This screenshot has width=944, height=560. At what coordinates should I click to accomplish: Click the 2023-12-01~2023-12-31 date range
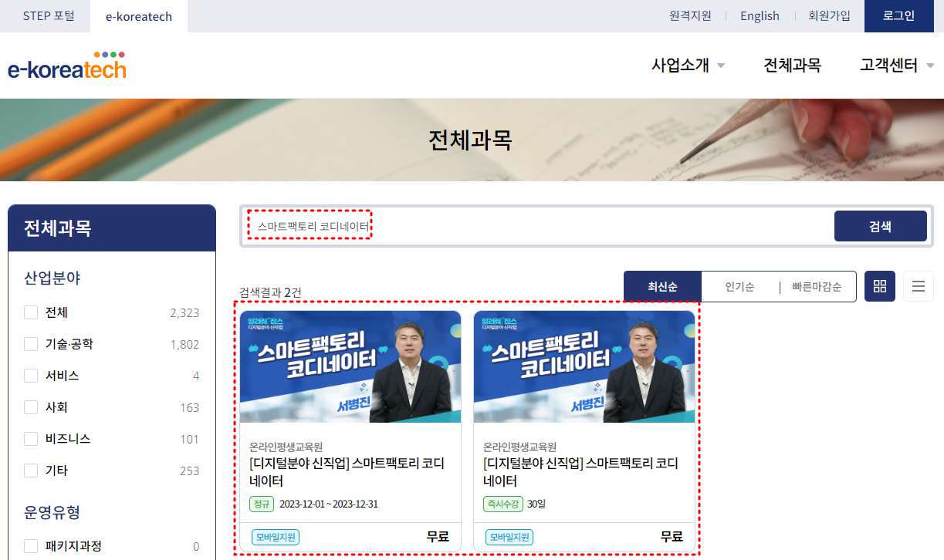[329, 504]
